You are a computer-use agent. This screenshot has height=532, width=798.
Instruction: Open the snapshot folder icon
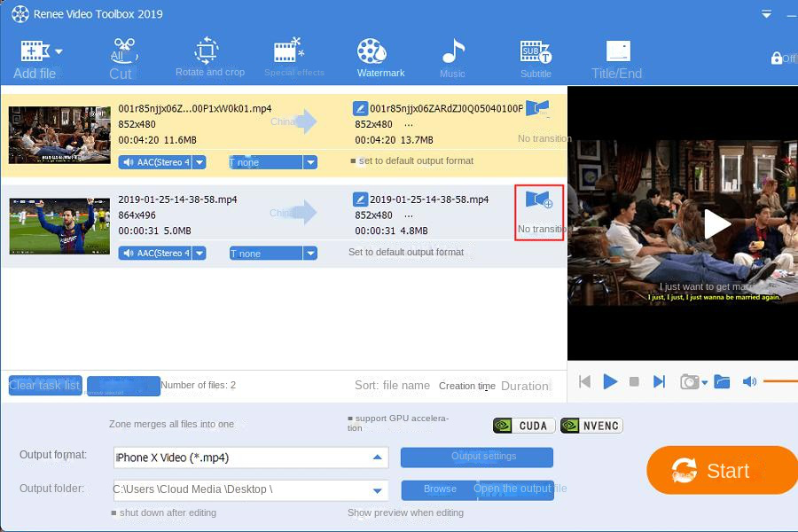722,381
